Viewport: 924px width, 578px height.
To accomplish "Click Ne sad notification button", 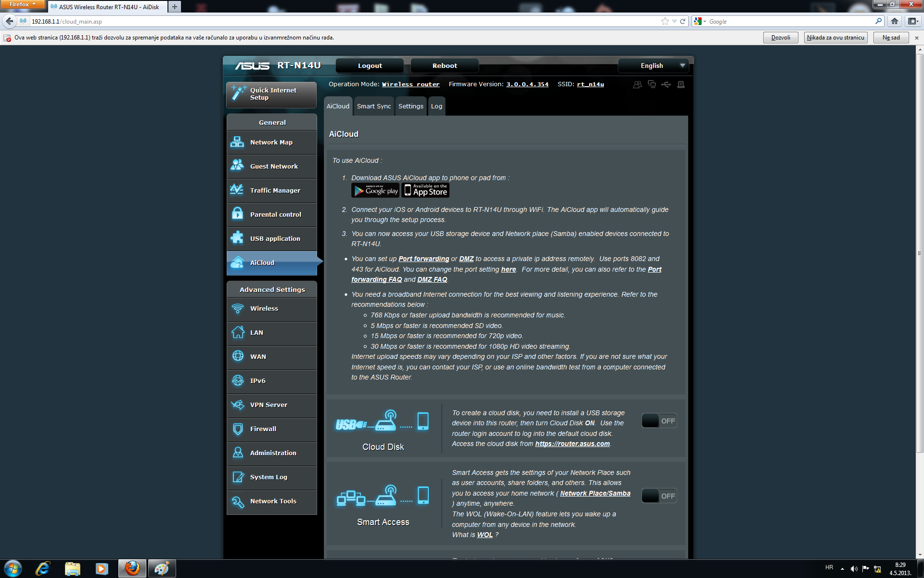I will click(891, 38).
